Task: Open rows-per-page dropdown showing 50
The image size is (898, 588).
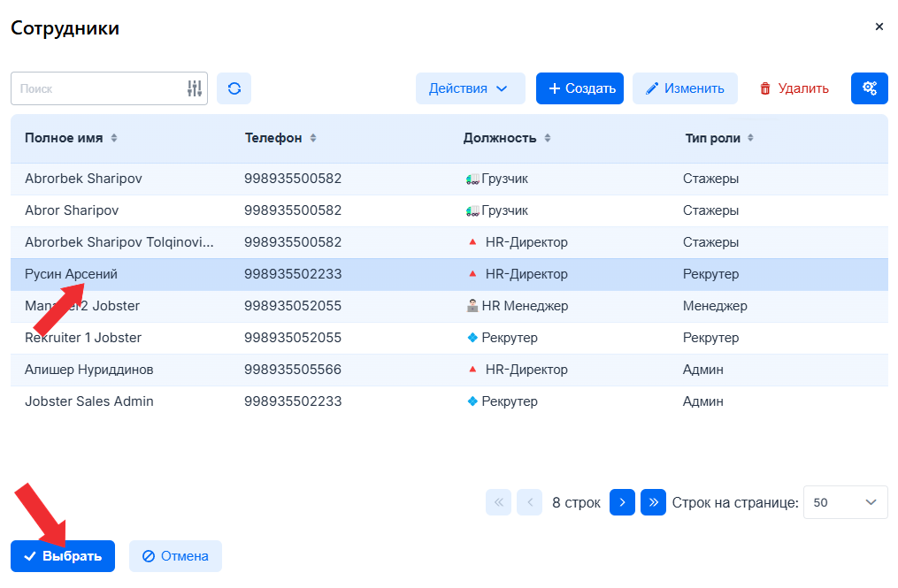Action: 845,502
